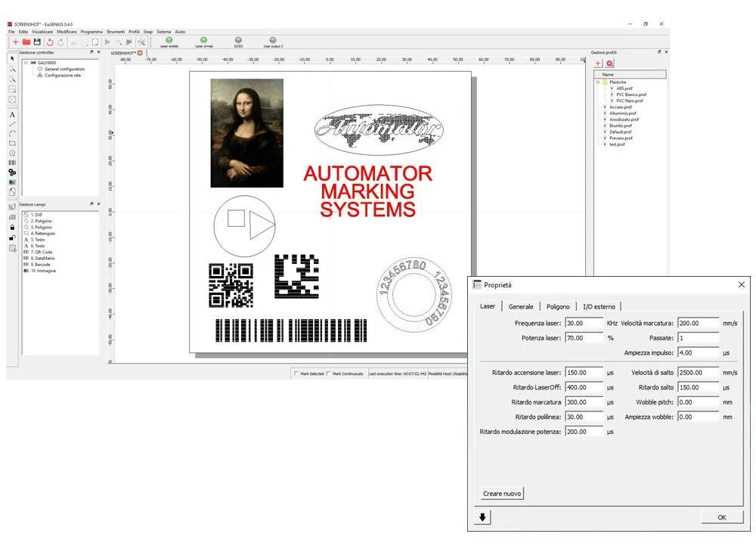The image size is (756, 546).
Task: Select Configurazione rete tree item
Action: point(63,75)
